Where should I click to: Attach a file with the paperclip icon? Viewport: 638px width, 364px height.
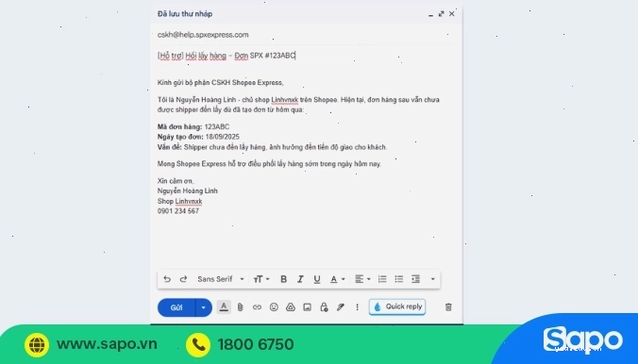[x=241, y=307]
